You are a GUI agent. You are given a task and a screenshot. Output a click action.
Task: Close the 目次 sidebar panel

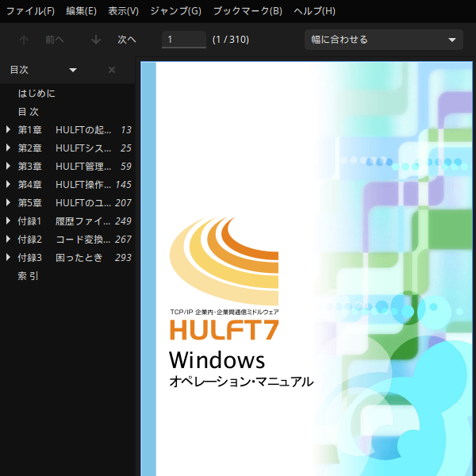tap(112, 70)
